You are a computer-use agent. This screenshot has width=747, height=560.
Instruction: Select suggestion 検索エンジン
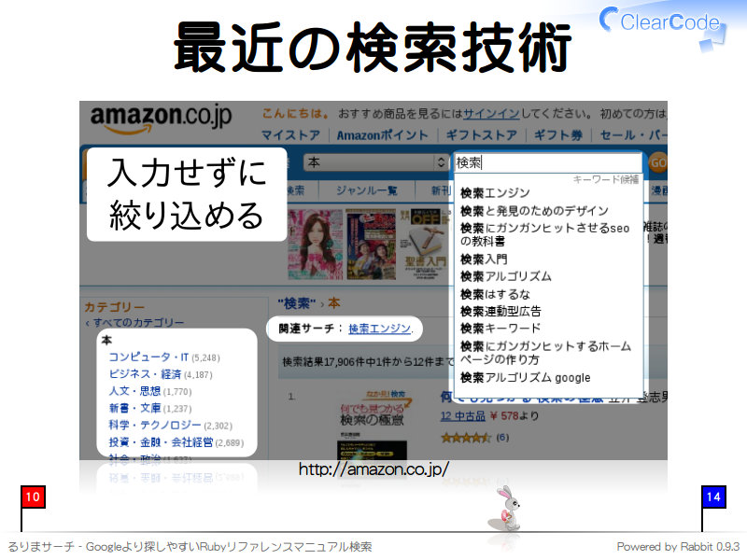pos(495,193)
